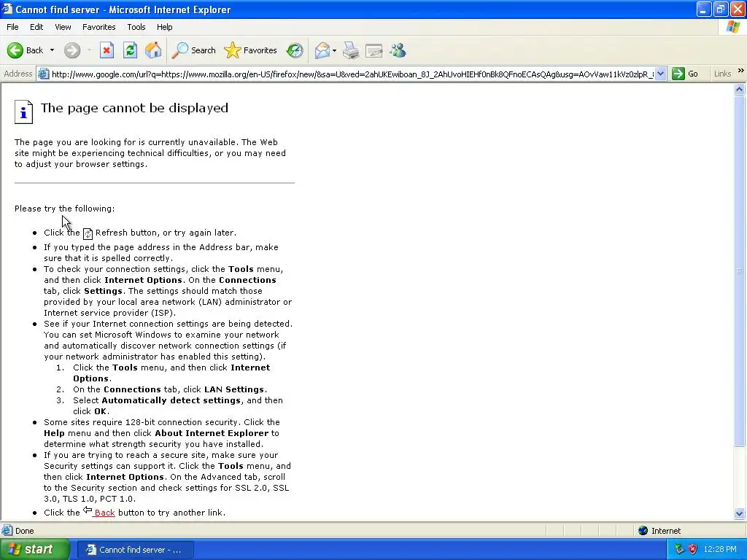
Task: Click the page icon in Address bar
Action: point(43,74)
